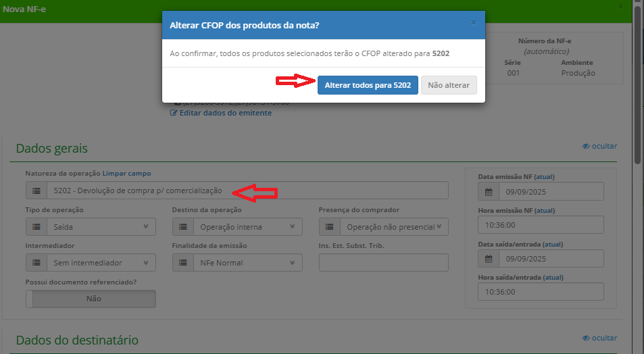Click atual link for Hora saída/entrada
Screen dimensions: 644x354
pyautogui.click(x=553, y=277)
